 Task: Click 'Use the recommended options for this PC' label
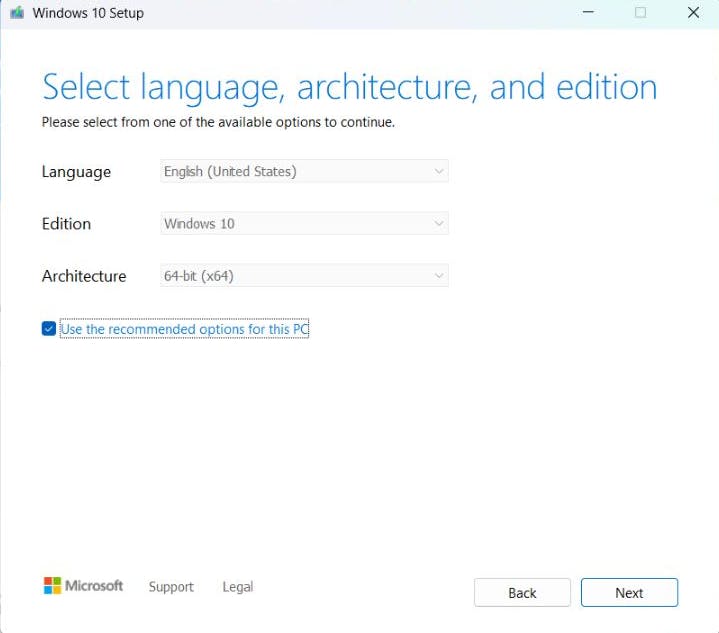184,329
